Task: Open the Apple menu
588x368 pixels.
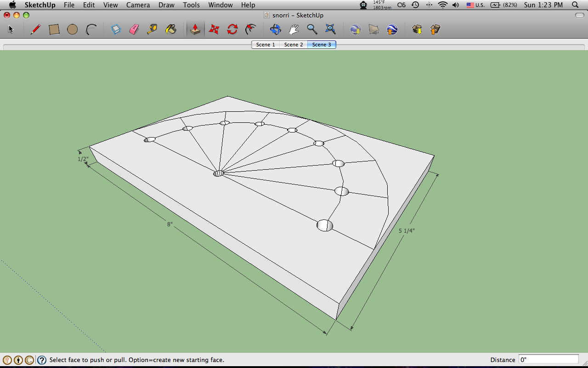Action: point(12,5)
